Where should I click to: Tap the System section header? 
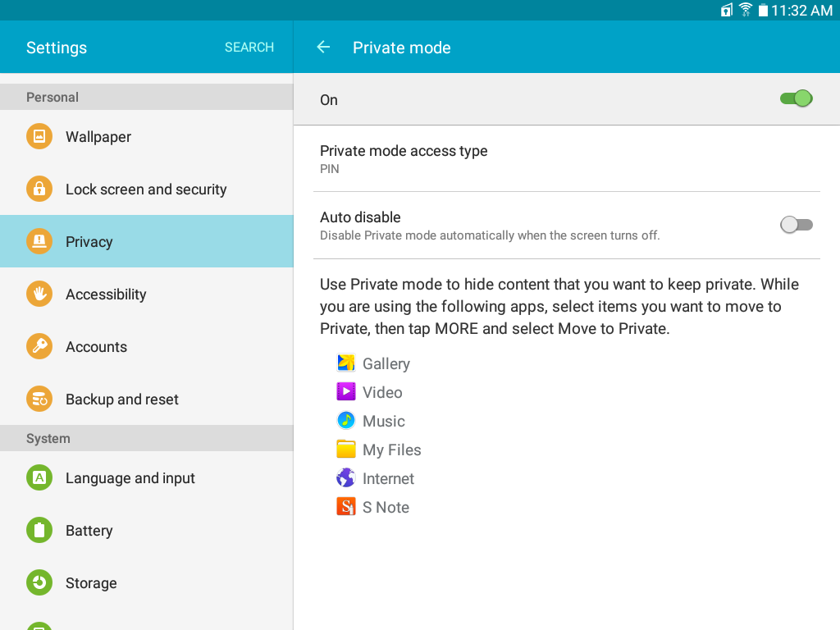coord(147,438)
